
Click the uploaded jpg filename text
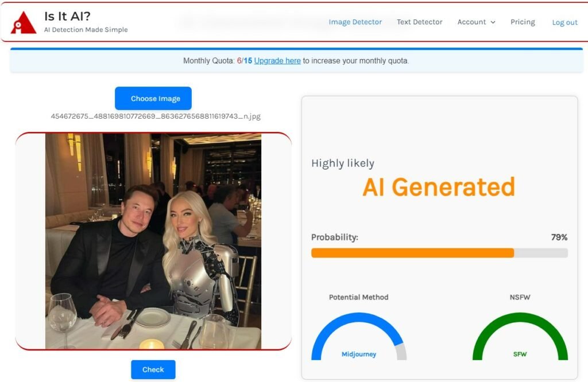tap(156, 116)
